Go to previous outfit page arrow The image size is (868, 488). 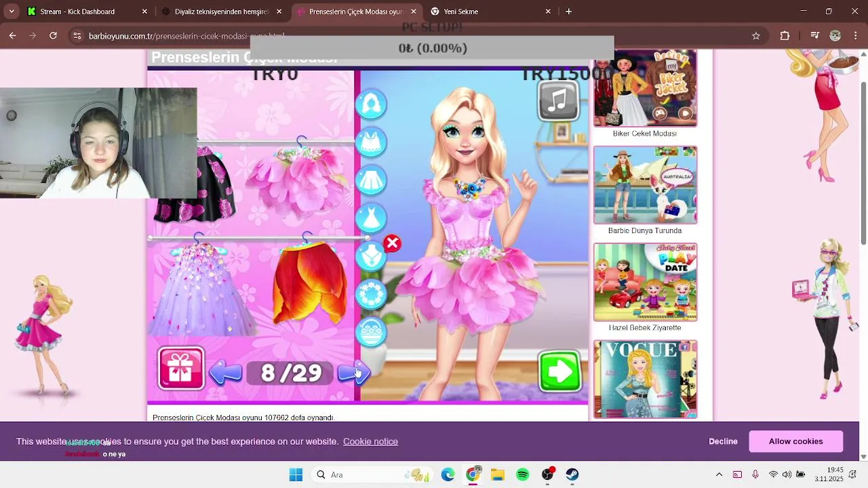[226, 372]
